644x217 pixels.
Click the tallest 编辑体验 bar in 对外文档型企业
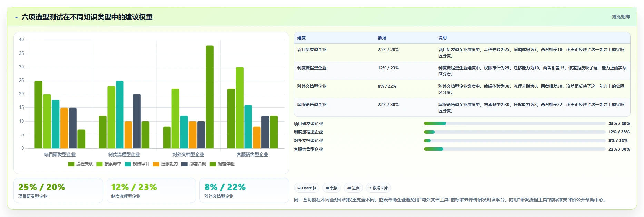click(x=210, y=97)
